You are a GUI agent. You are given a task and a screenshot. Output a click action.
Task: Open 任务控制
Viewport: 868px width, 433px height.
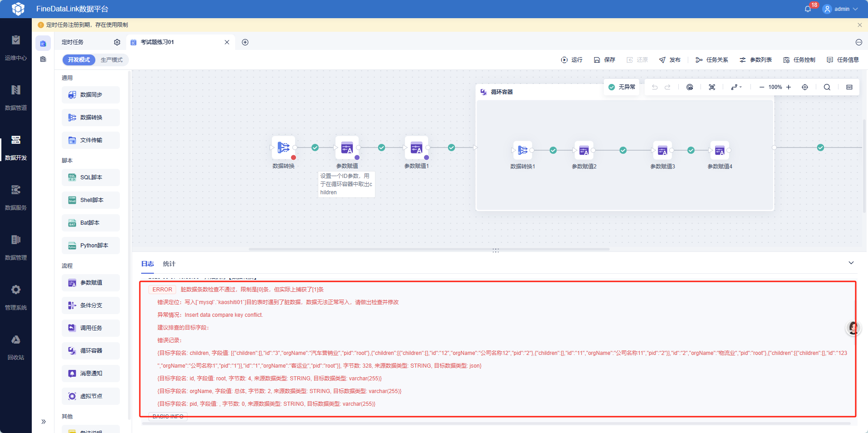click(x=799, y=60)
